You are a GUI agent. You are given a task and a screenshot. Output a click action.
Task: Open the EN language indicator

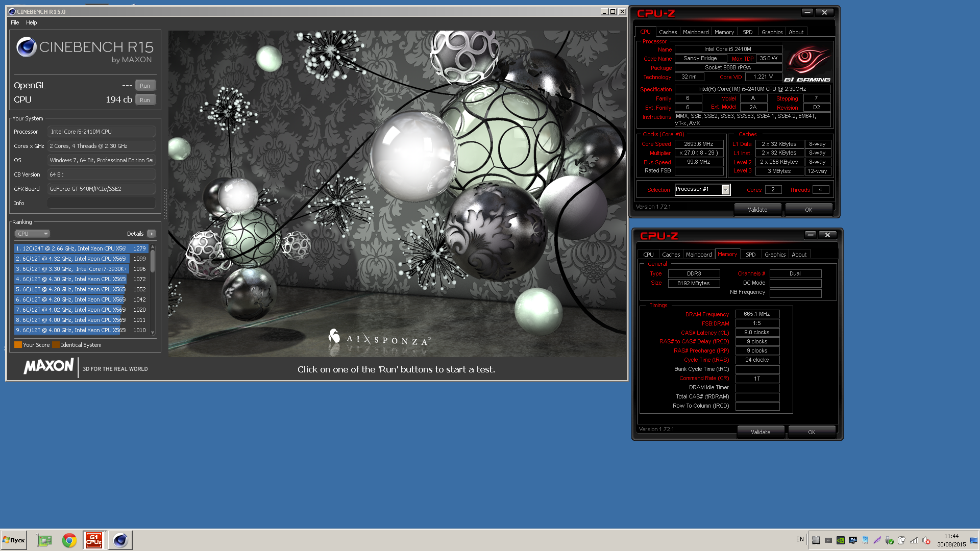tap(800, 539)
